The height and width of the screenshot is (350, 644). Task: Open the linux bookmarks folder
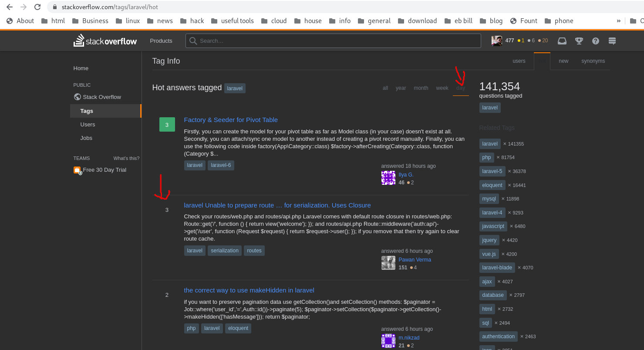tap(128, 21)
